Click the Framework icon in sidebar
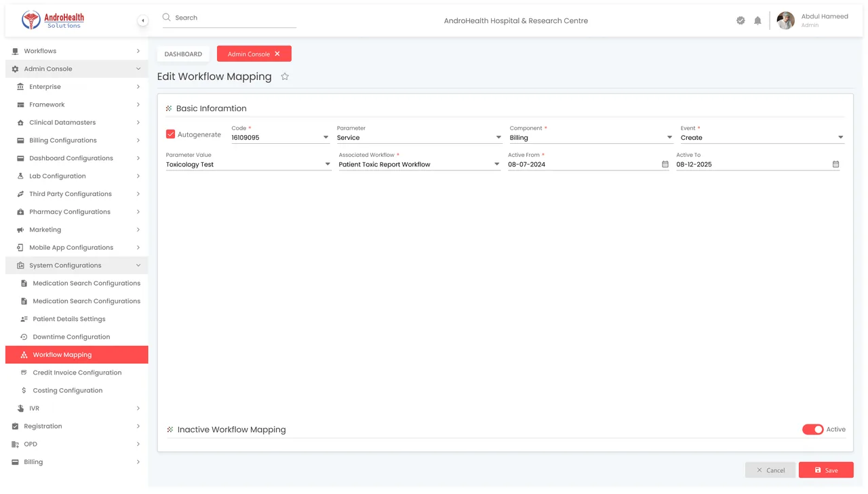The width and height of the screenshot is (868, 494). tap(20, 104)
